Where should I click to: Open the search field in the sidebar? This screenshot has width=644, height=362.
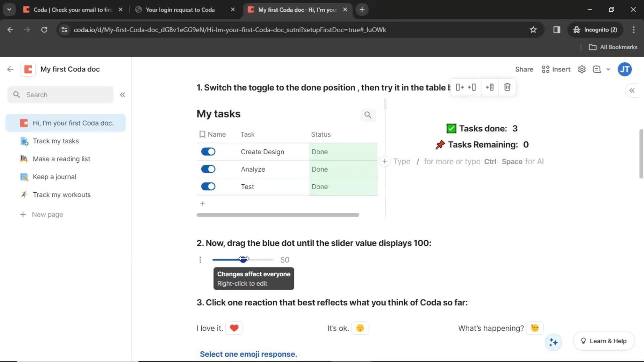[x=60, y=95]
